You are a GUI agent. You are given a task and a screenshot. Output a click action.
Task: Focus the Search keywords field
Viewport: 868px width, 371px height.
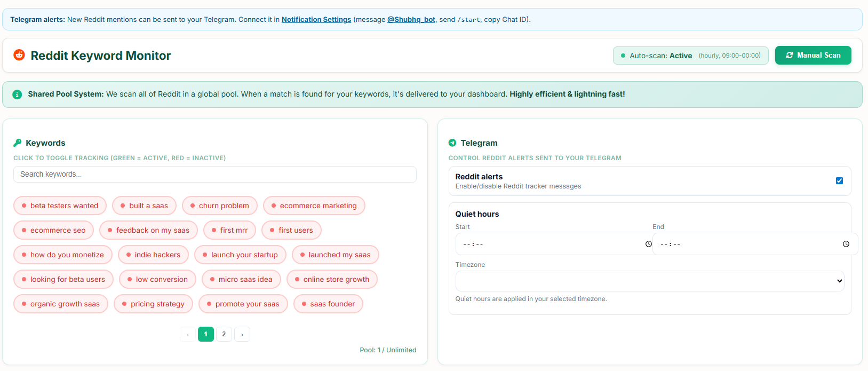[215, 174]
